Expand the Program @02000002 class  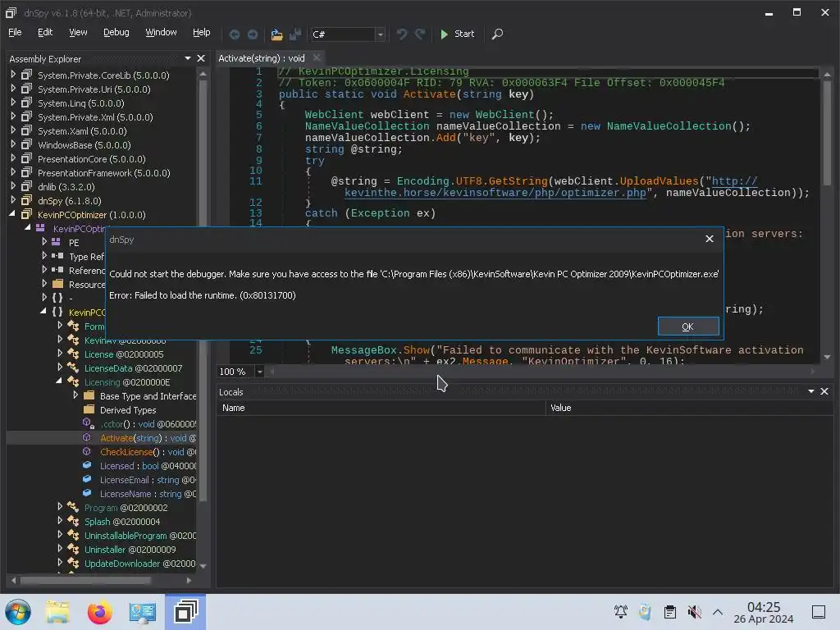[x=60, y=506]
